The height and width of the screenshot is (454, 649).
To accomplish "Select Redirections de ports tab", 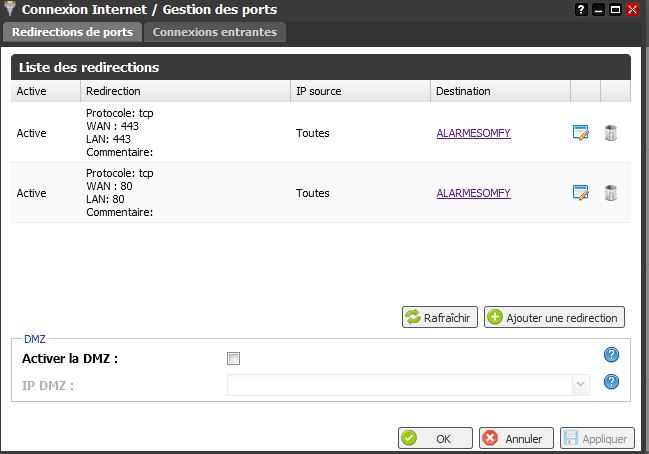I will 72,32.
